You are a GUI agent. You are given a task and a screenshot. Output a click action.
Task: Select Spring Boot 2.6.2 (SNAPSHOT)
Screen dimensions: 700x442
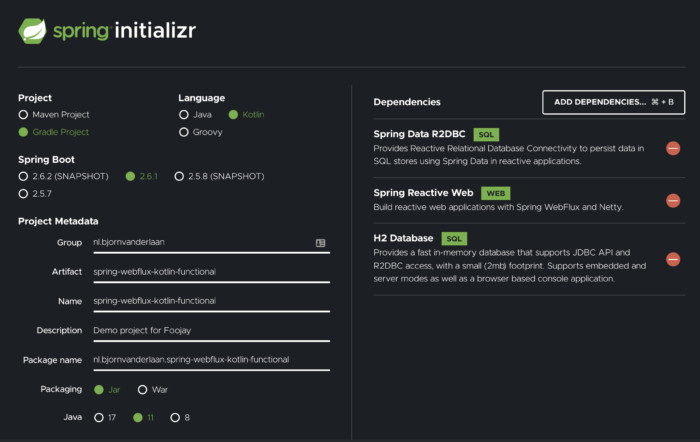click(x=23, y=176)
